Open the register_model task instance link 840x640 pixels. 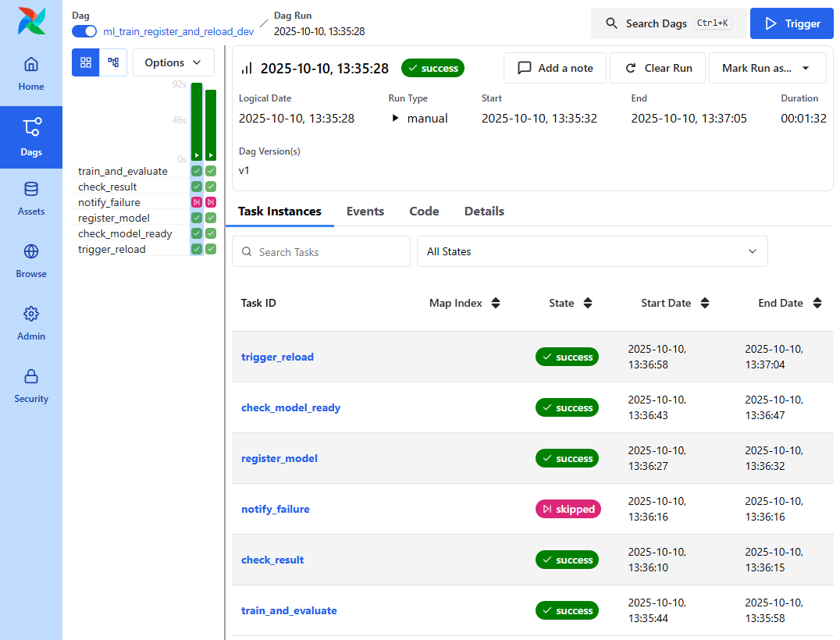[279, 458]
